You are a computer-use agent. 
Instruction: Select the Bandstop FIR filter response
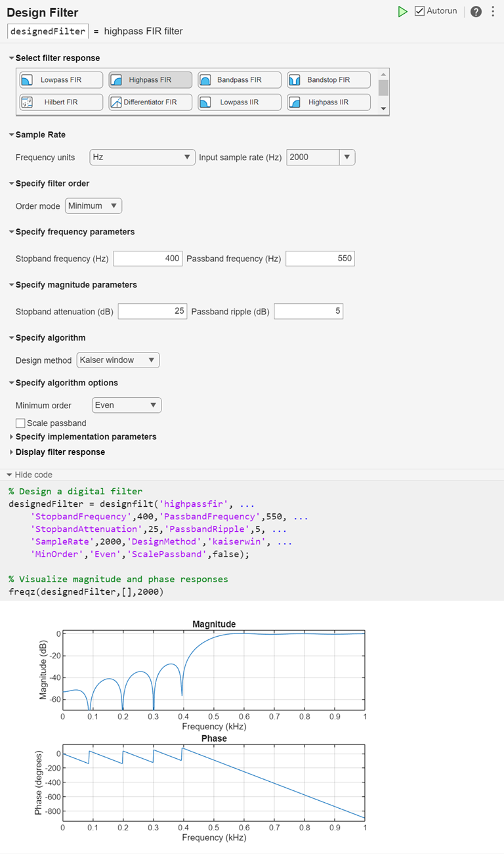point(328,79)
